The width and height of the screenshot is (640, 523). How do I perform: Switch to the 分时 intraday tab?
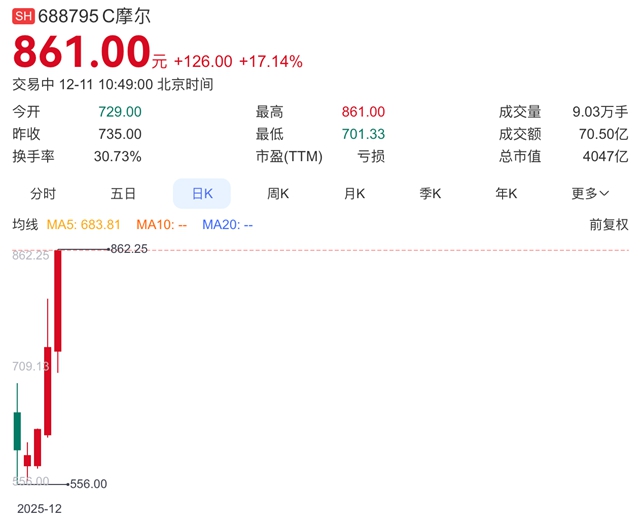point(43,193)
